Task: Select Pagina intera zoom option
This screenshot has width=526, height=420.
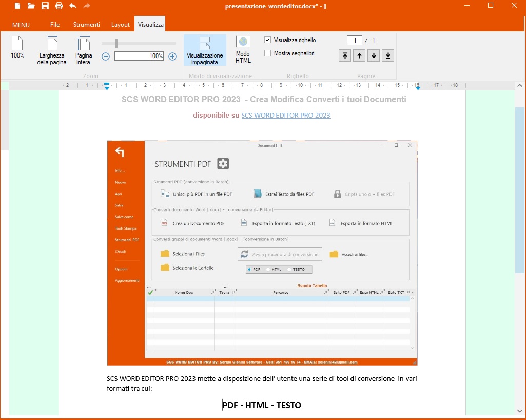Action: pos(83,50)
